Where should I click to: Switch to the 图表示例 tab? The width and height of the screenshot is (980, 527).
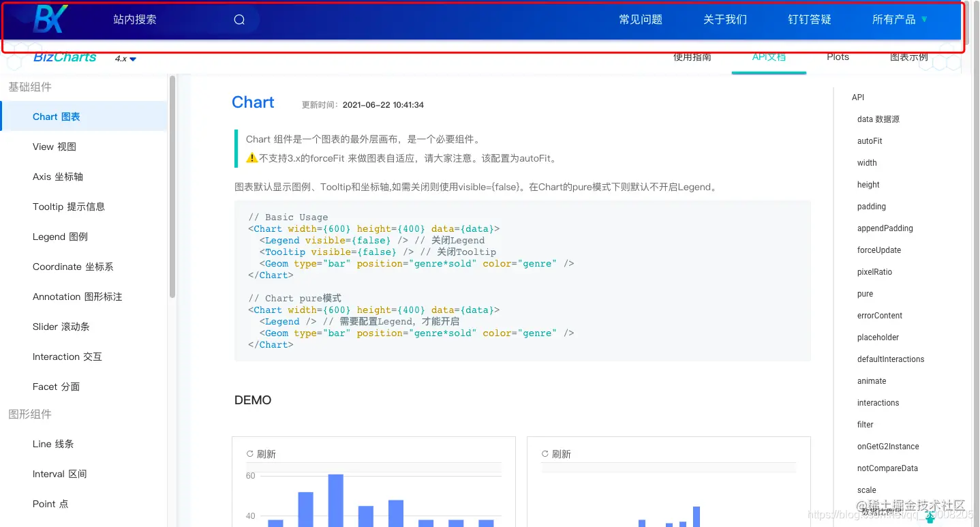point(910,57)
